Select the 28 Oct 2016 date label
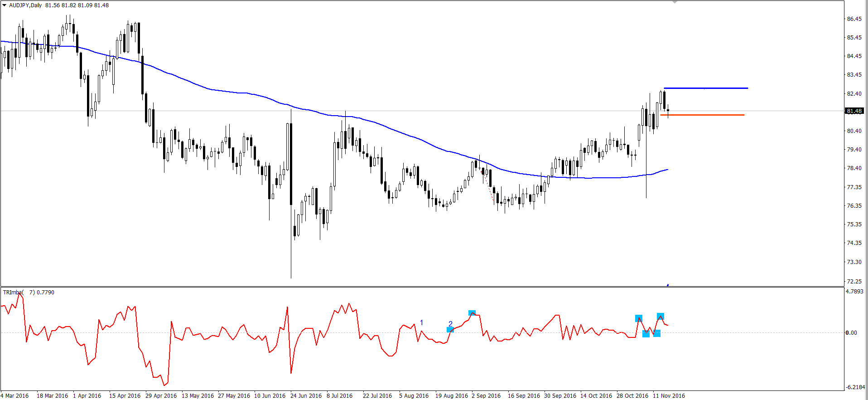The width and height of the screenshot is (868, 400). [632, 396]
